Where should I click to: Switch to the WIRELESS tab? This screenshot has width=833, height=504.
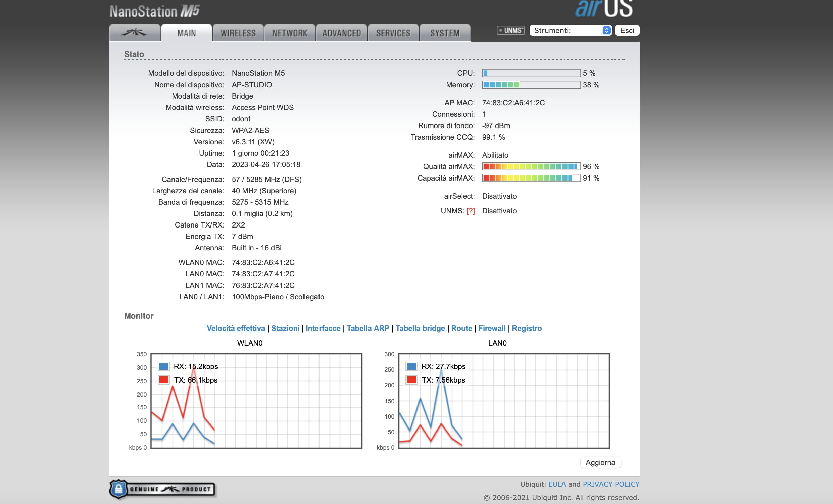pyautogui.click(x=238, y=33)
